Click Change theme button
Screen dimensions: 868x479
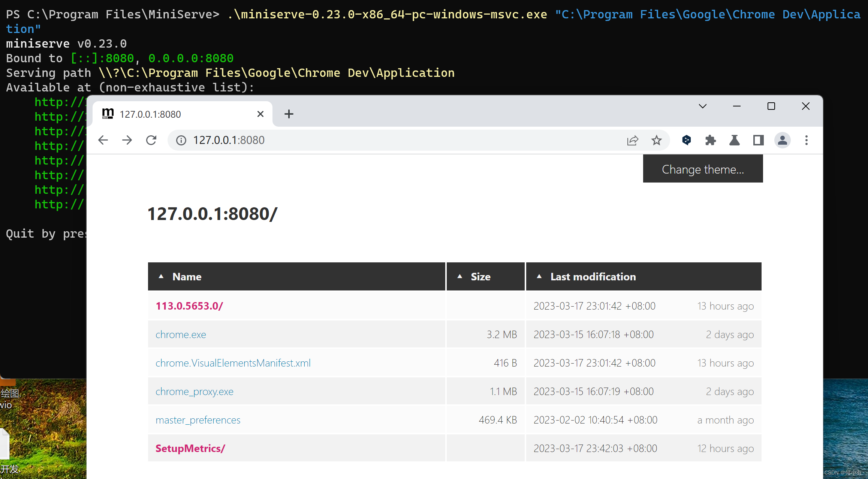coord(702,169)
